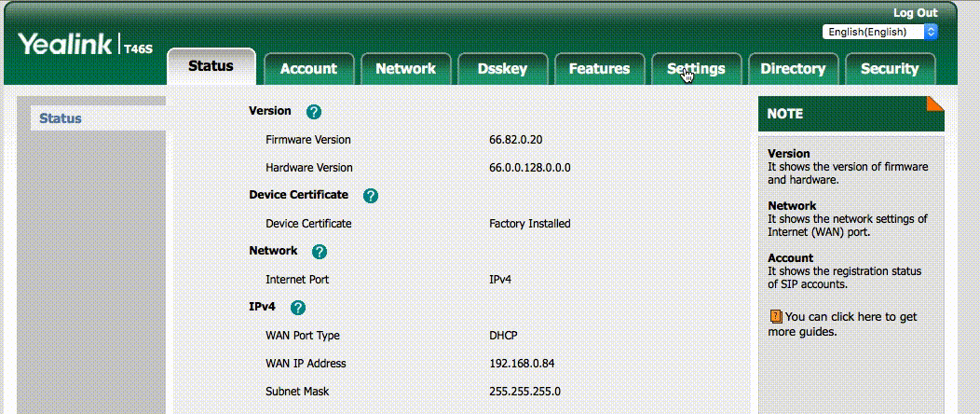
Task: Open the English language dropdown
Action: 879,32
